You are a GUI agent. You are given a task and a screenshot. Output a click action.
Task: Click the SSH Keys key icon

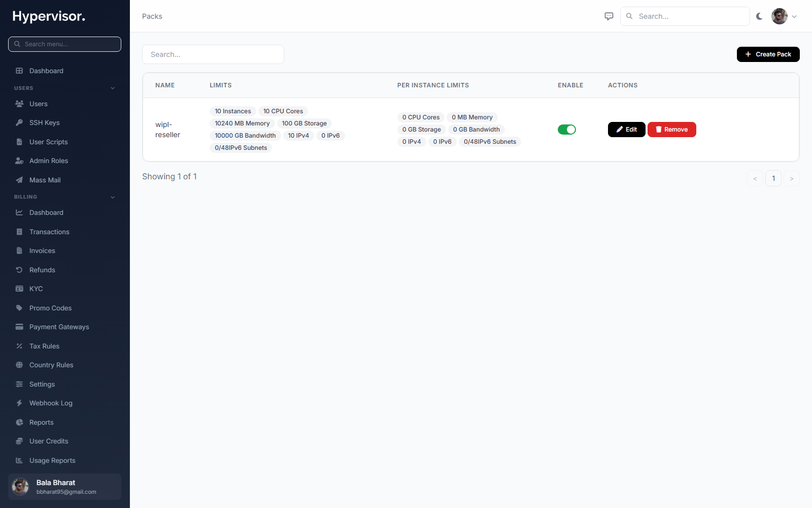[x=19, y=122]
